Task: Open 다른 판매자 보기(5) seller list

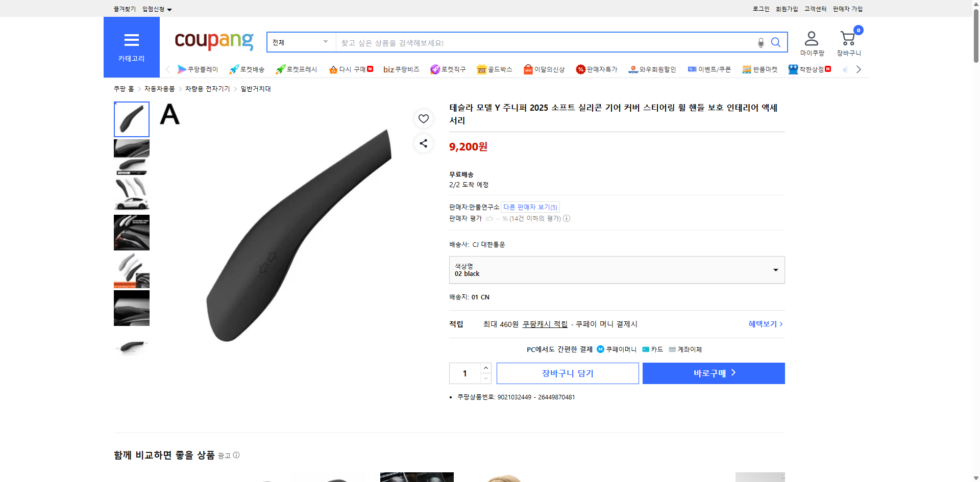Action: 530,207
